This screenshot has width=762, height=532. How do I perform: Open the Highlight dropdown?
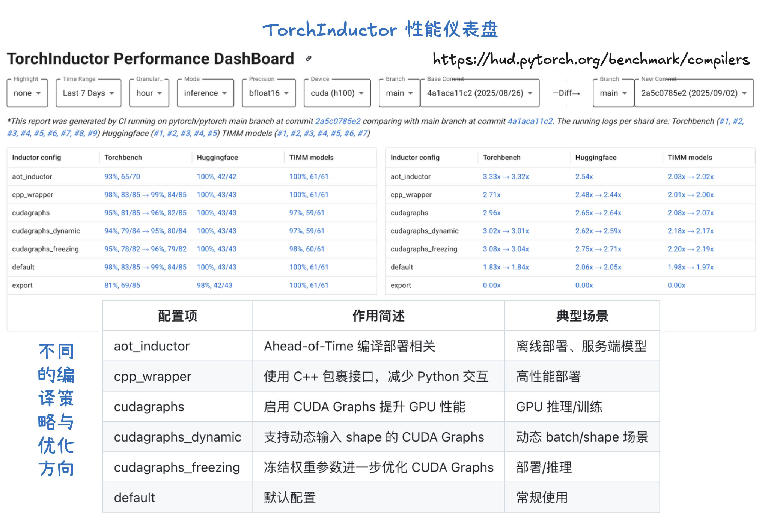point(27,93)
